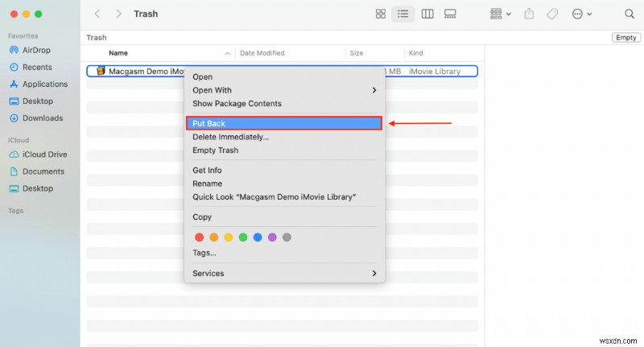The height and width of the screenshot is (347, 644).
Task: Switch Finder to gallery view
Action: pyautogui.click(x=450, y=14)
